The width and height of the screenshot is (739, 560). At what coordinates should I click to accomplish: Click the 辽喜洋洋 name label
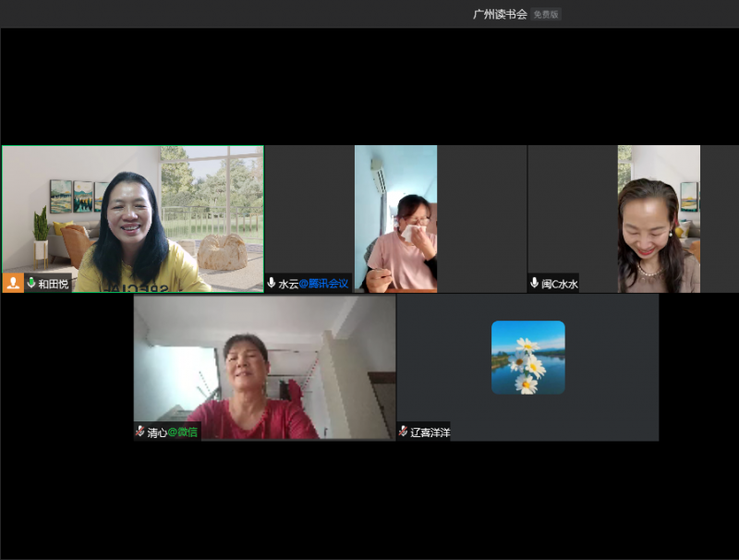[430, 432]
